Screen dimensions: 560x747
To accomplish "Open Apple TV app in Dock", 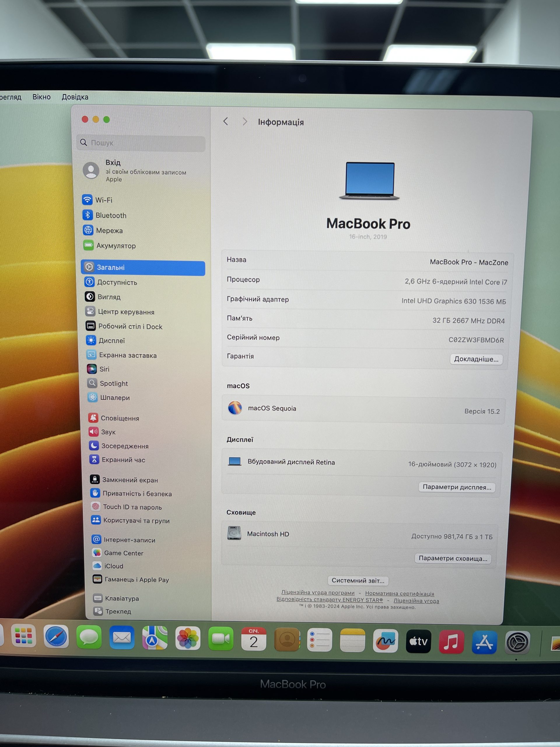I will pos(419,641).
